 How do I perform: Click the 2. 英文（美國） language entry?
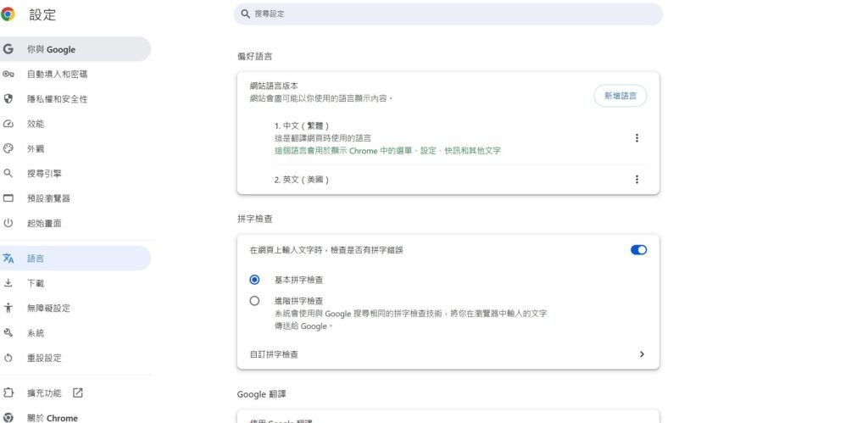click(302, 180)
